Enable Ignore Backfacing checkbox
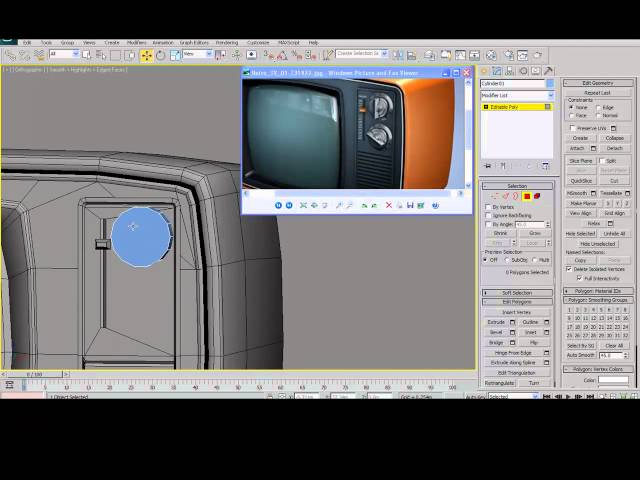Image resolution: width=640 pixels, height=480 pixels. 488,215
